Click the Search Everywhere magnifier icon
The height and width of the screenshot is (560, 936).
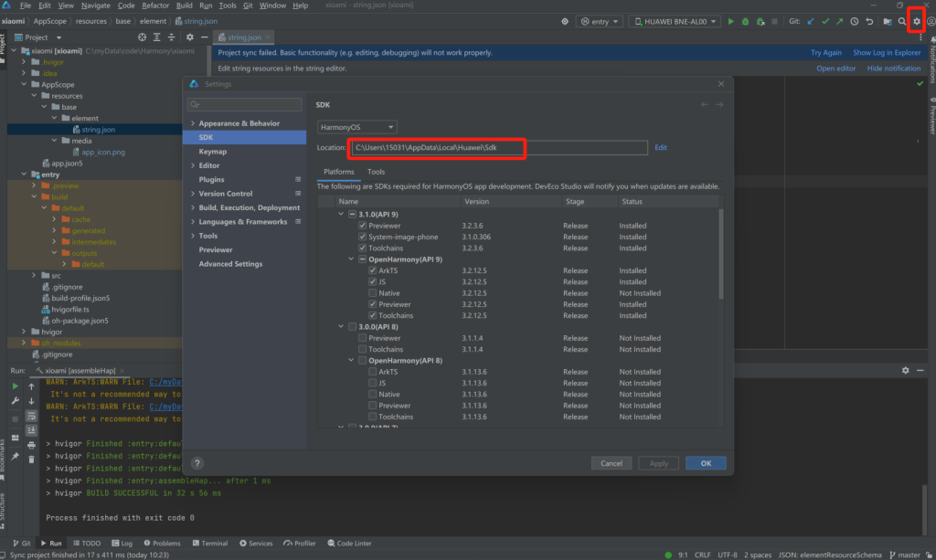pyautogui.click(x=902, y=21)
